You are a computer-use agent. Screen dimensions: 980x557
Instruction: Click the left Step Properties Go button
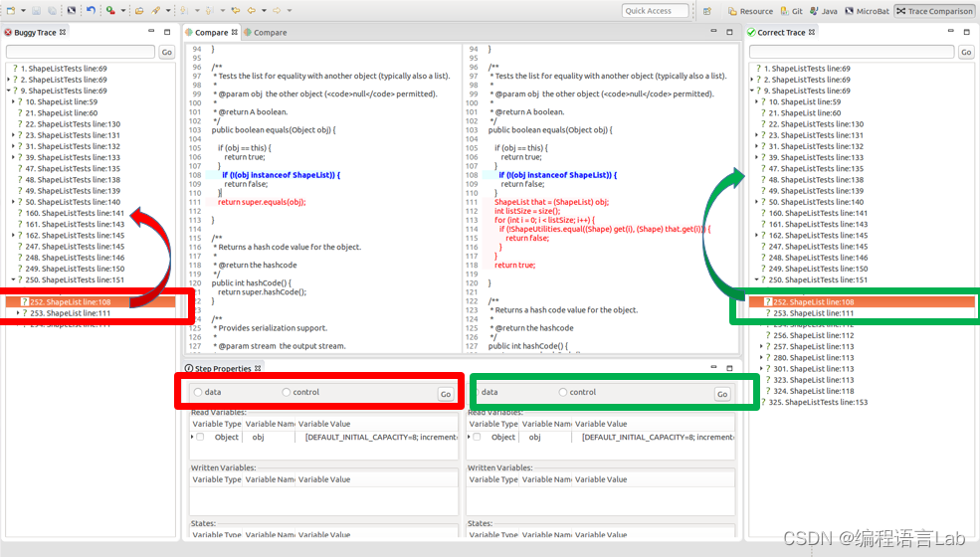pyautogui.click(x=446, y=394)
